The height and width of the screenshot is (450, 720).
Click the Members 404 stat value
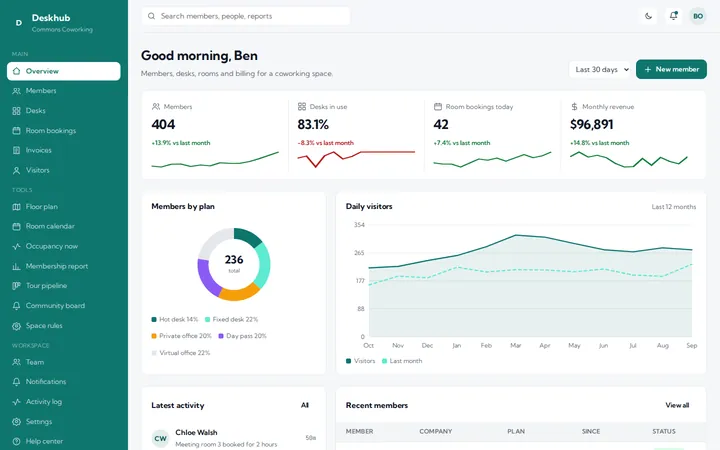click(163, 124)
